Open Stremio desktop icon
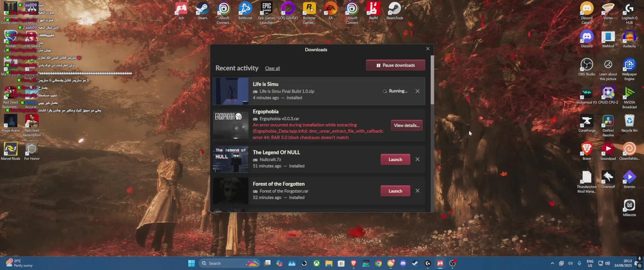 629,180
